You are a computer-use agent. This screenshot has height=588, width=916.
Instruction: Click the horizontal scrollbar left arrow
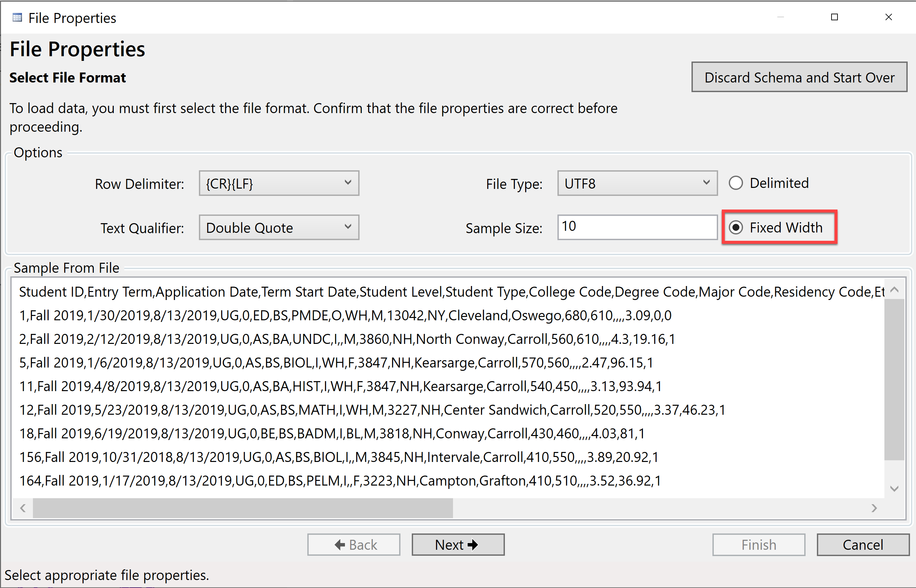(x=23, y=508)
